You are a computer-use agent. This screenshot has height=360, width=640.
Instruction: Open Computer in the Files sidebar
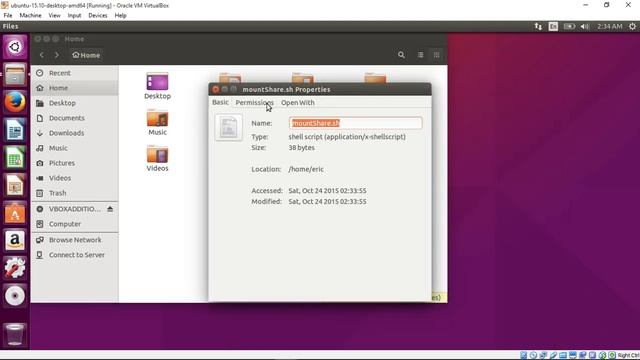click(x=75, y=224)
